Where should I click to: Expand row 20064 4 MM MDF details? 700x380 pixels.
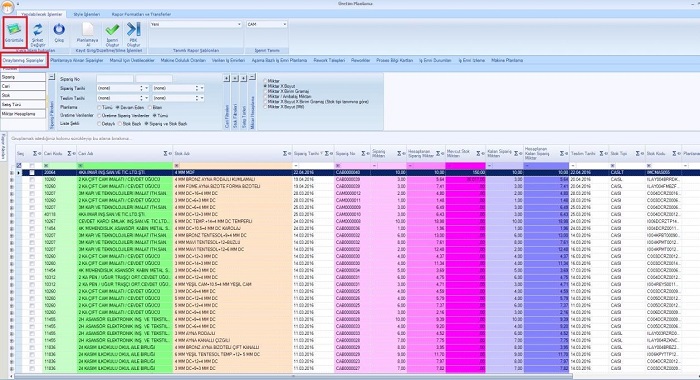click(x=12, y=172)
